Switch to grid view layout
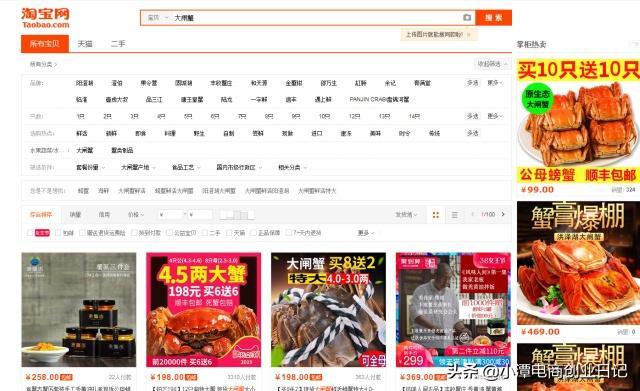The width and height of the screenshot is (640, 391). tap(436, 215)
